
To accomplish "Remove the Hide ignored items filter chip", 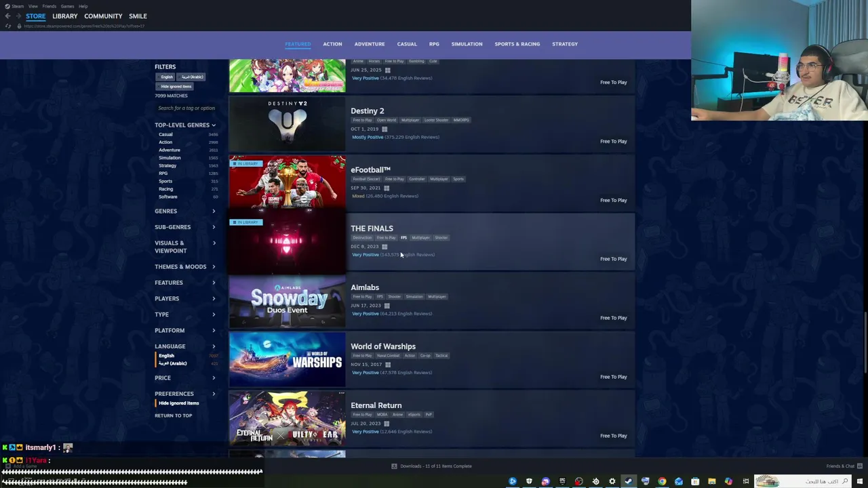I will pos(176,86).
